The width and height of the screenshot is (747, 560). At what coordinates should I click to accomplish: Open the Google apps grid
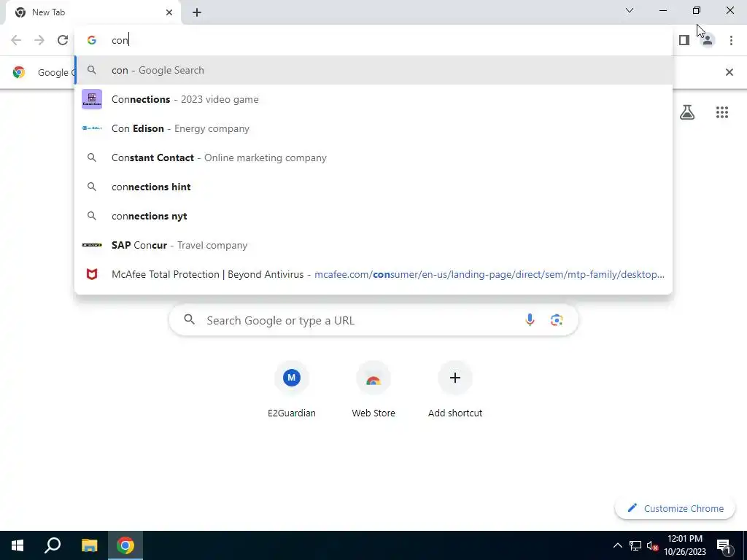[x=722, y=112]
